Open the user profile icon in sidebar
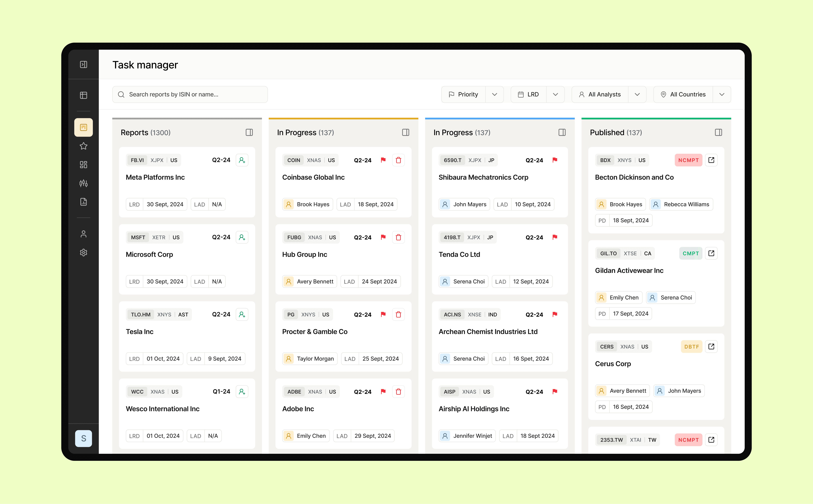Viewport: 813px width, 504px height. pos(83,234)
